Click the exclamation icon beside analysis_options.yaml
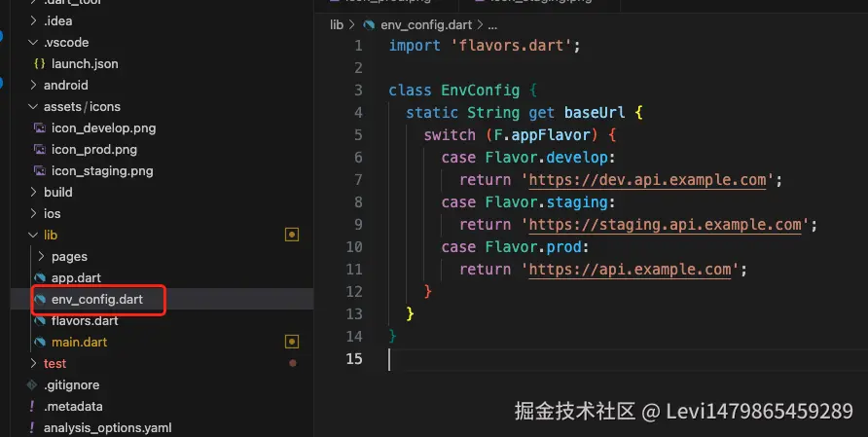Image resolution: width=868 pixels, height=437 pixels. point(32,427)
